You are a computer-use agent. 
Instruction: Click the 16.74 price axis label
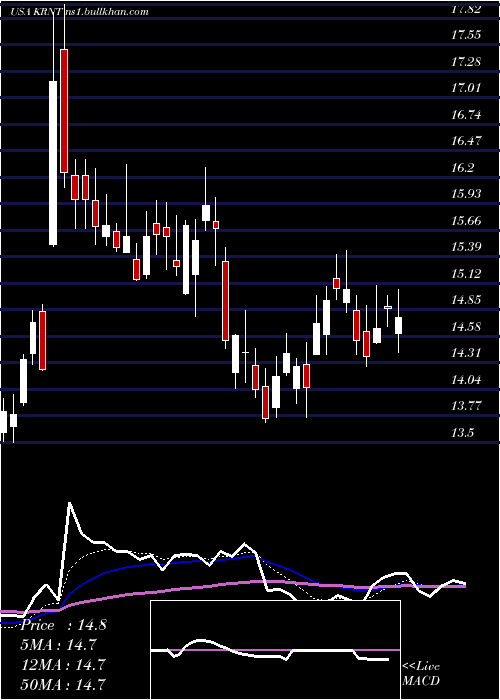[466, 115]
